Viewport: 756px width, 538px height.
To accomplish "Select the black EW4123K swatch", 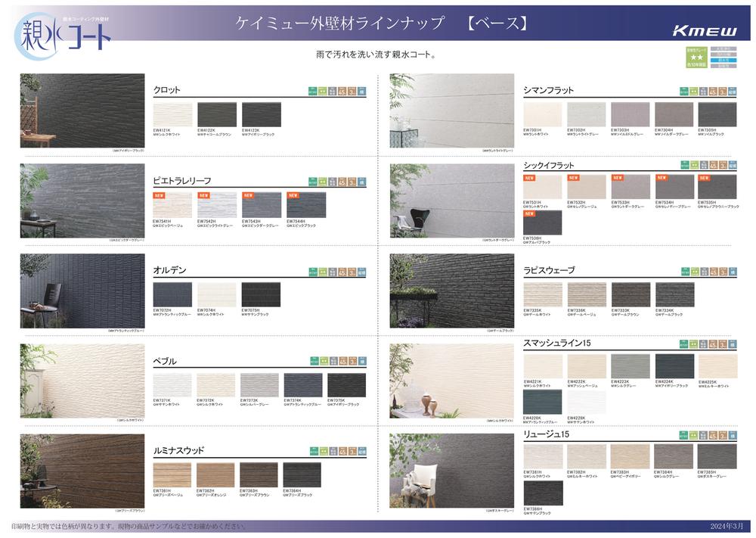I will (262, 115).
